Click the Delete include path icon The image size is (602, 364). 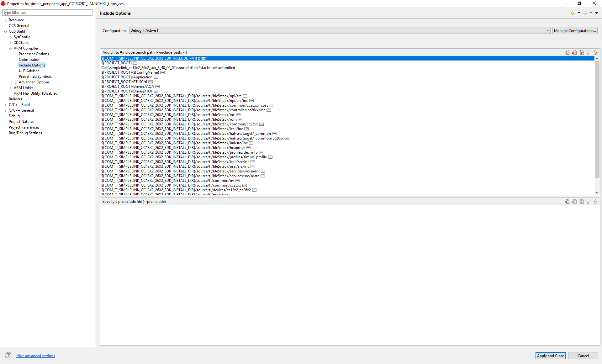pos(574,52)
